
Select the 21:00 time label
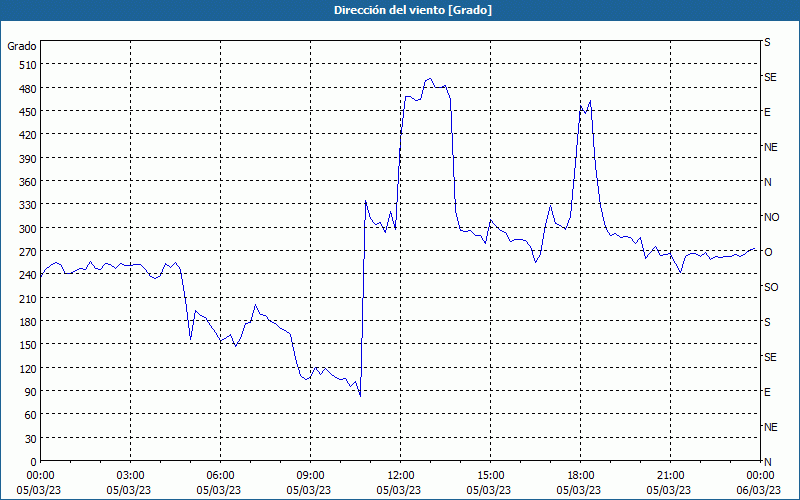coord(670,476)
